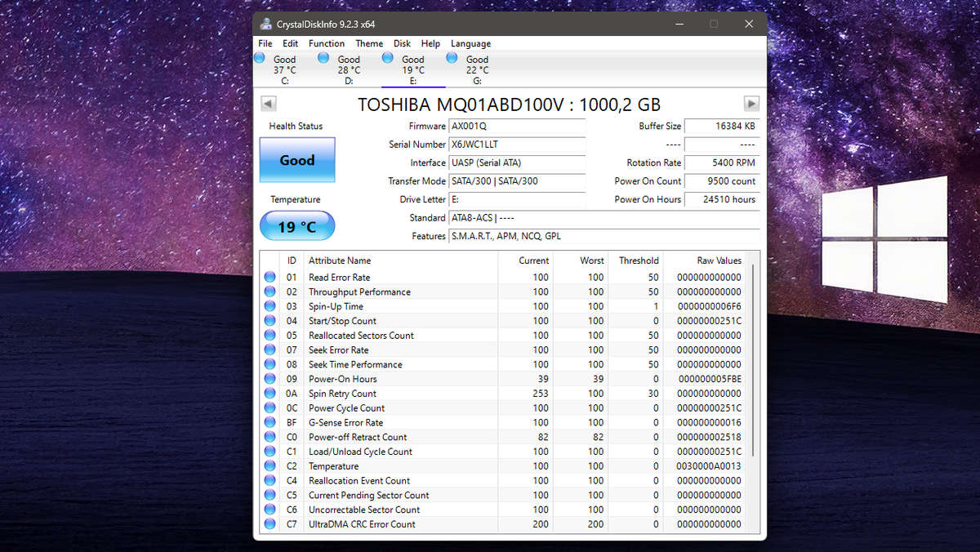Click the left arrow to show previous drive
This screenshot has height=552, width=980.
coord(269,104)
